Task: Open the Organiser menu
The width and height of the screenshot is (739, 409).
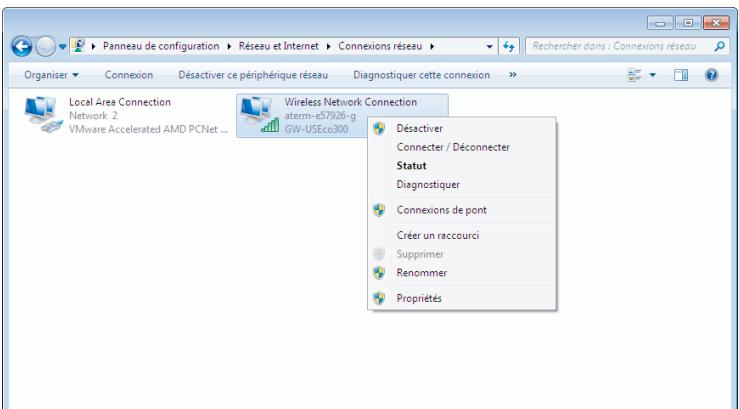Action: point(51,75)
